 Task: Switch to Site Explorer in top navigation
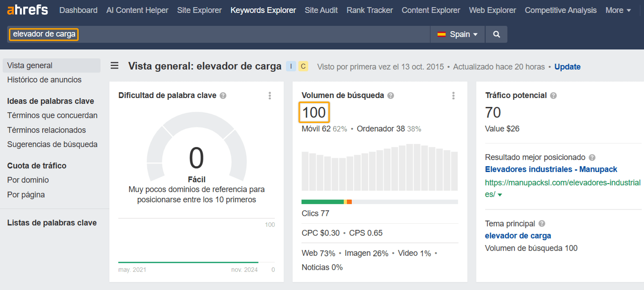click(x=199, y=10)
